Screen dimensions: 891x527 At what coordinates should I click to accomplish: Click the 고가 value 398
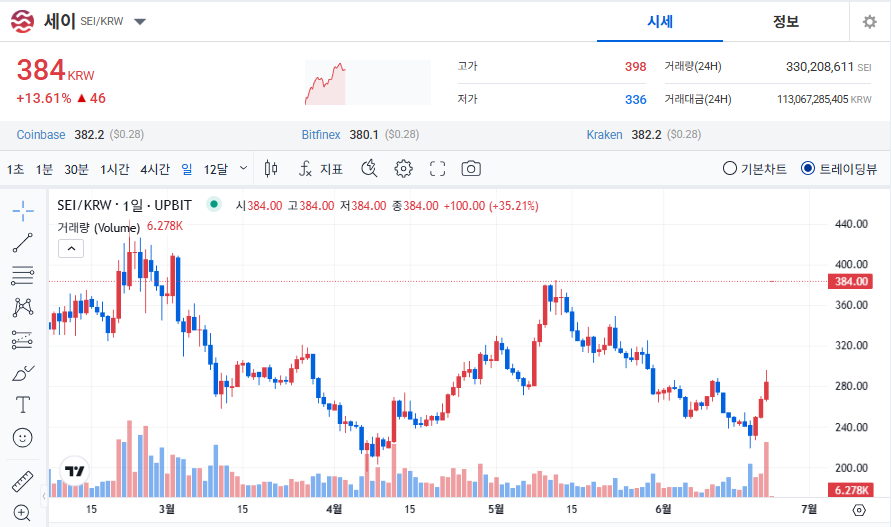click(635, 67)
